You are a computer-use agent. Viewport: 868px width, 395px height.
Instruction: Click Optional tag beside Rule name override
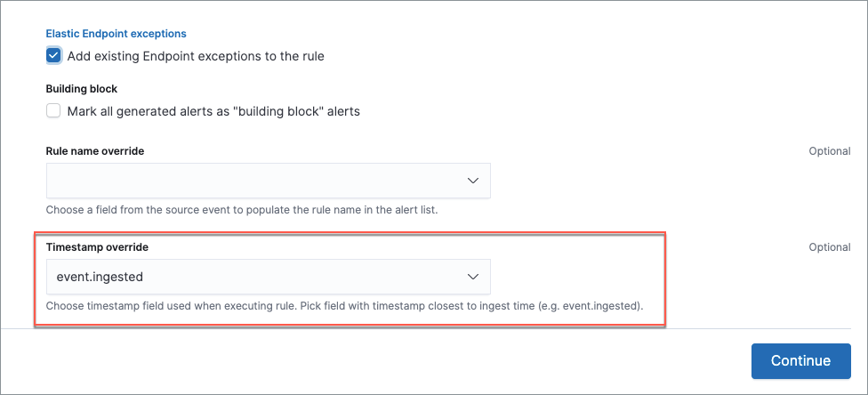829,151
